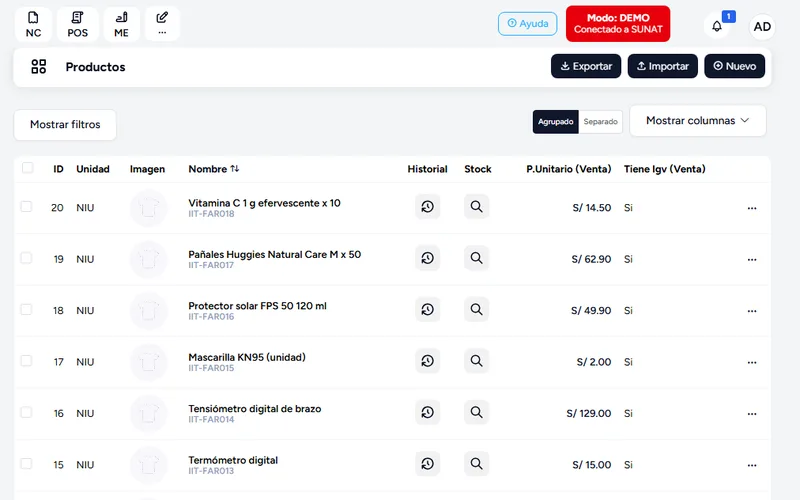Open the POS shortcut icon
The image size is (800, 500).
click(78, 24)
